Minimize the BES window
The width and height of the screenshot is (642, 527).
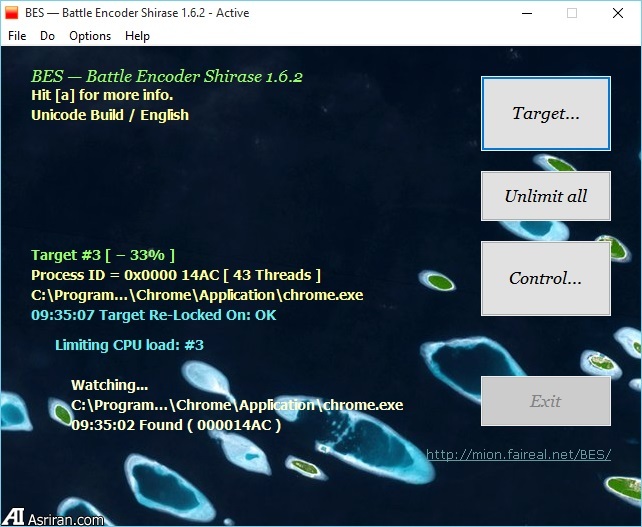(x=527, y=13)
